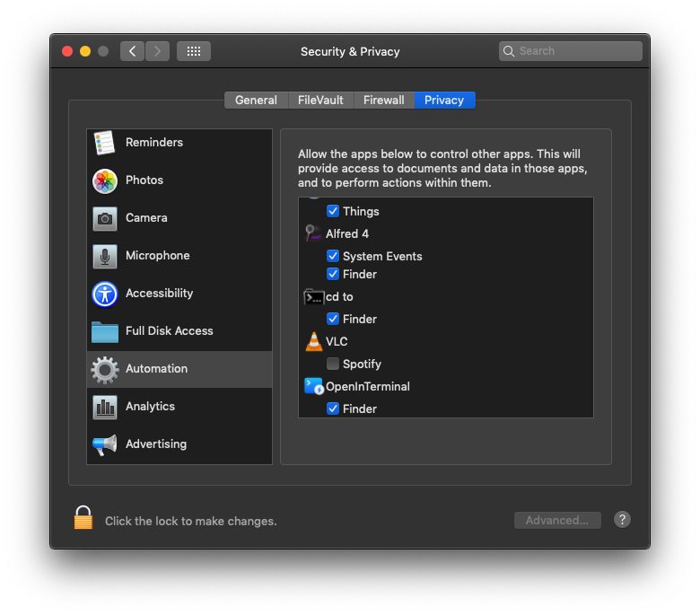Enable Spotify checkbox under VLC
The image size is (700, 615).
(x=333, y=364)
